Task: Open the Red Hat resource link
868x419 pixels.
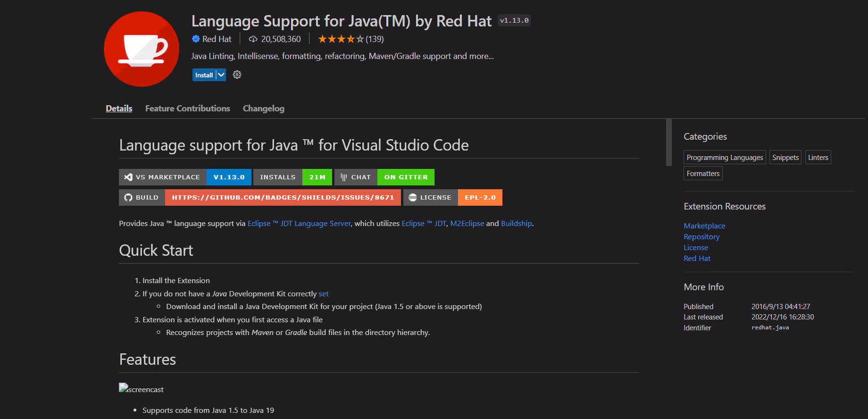Action: pos(697,259)
